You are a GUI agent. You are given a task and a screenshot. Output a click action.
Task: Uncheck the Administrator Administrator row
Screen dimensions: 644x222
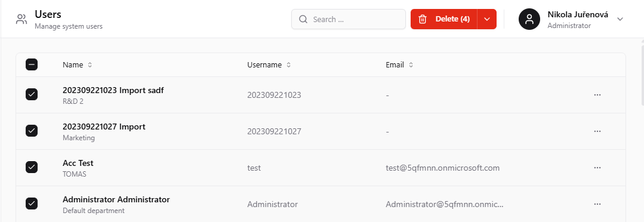coord(32,203)
